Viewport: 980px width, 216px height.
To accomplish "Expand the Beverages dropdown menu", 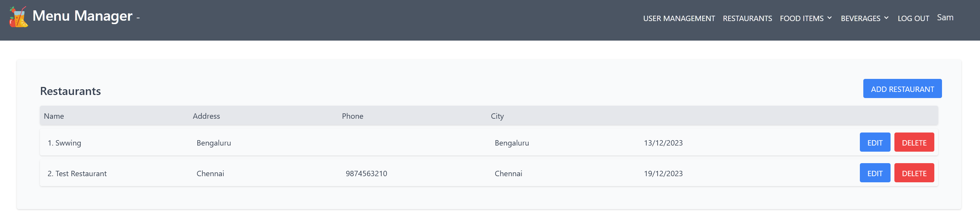I will (860, 18).
